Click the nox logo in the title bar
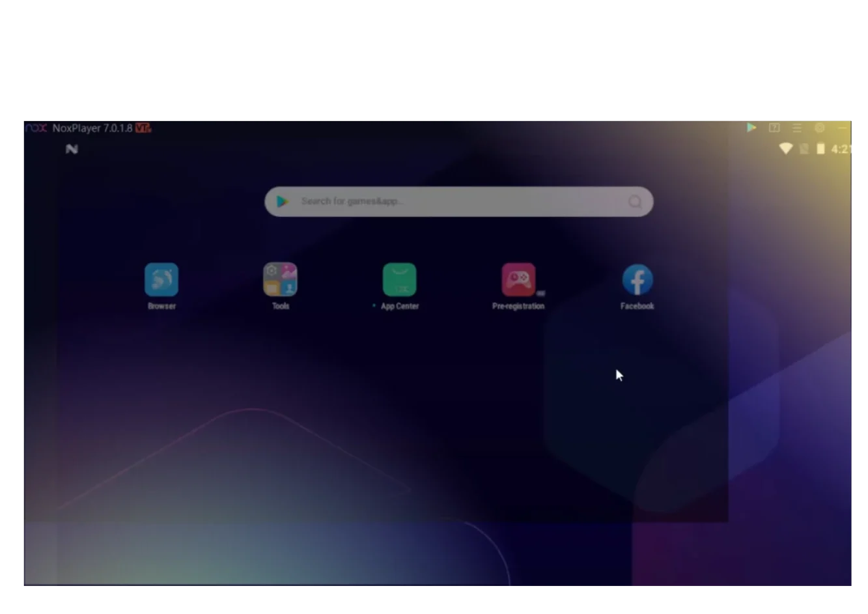Viewport: 868px width, 614px height. pos(36,128)
